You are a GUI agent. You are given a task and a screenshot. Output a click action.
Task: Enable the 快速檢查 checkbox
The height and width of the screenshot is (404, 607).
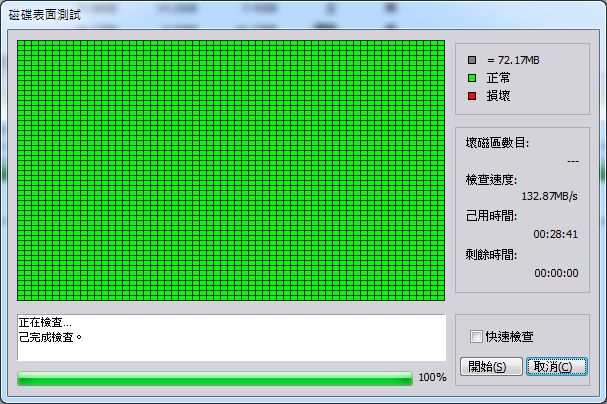coord(476,337)
